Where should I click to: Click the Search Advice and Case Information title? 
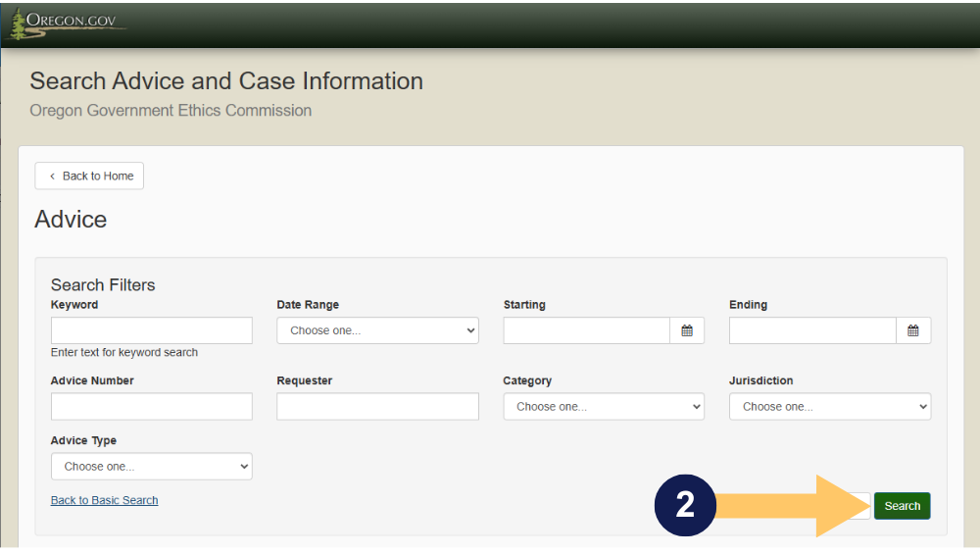(x=226, y=81)
